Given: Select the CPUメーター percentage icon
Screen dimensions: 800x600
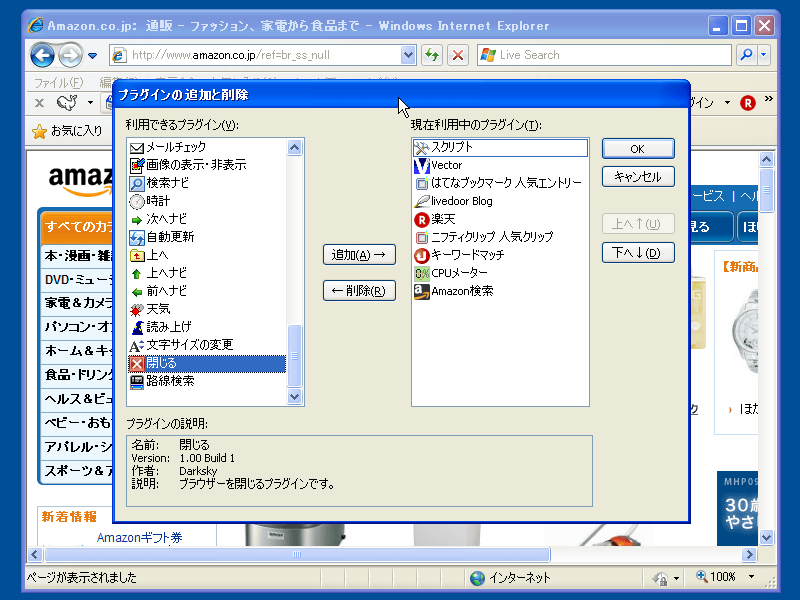Looking at the screenshot, I should [421, 274].
